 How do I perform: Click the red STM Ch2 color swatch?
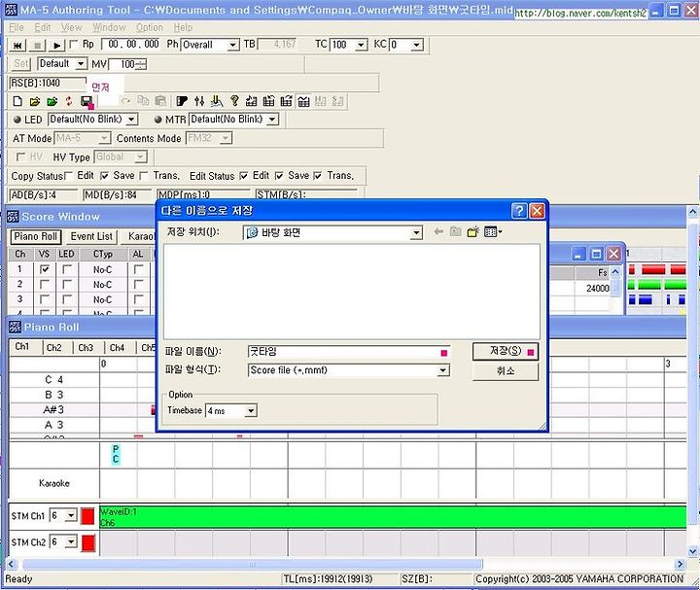point(87,542)
